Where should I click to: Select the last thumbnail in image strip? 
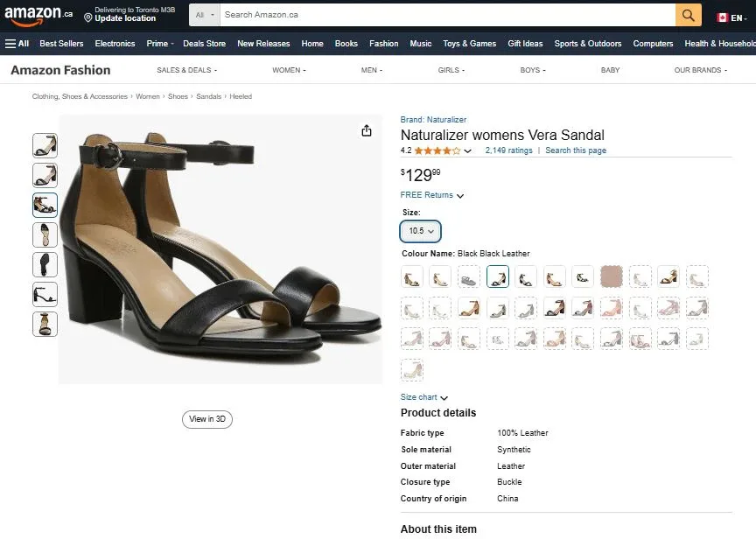tap(45, 324)
